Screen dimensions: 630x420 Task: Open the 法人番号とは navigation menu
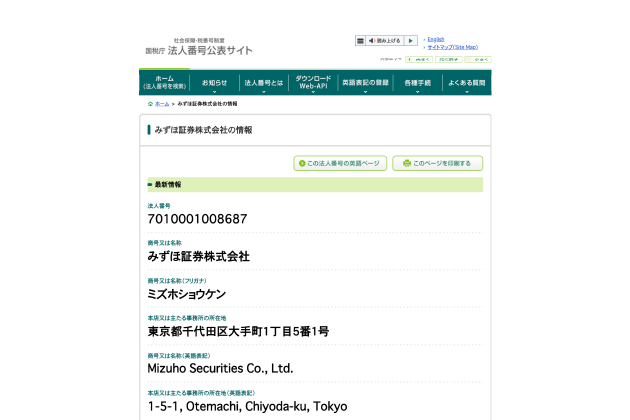pyautogui.click(x=264, y=83)
